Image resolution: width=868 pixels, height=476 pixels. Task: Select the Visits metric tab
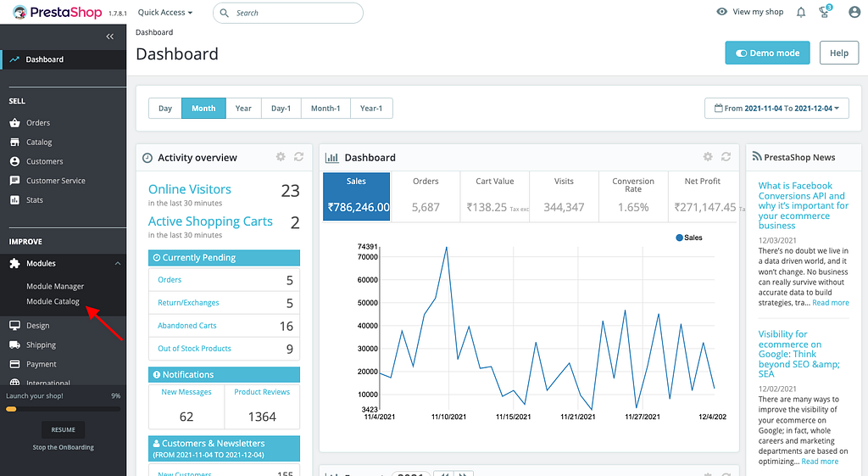(x=564, y=197)
